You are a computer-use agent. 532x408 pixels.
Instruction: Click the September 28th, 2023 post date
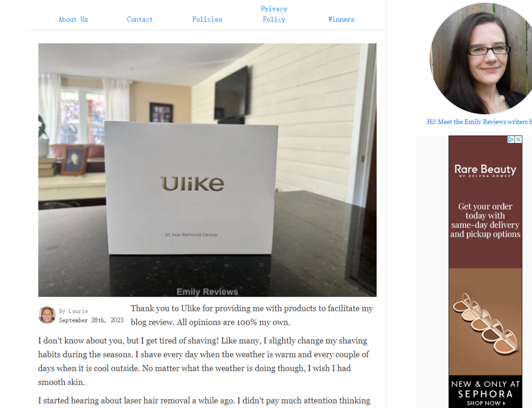(91, 320)
